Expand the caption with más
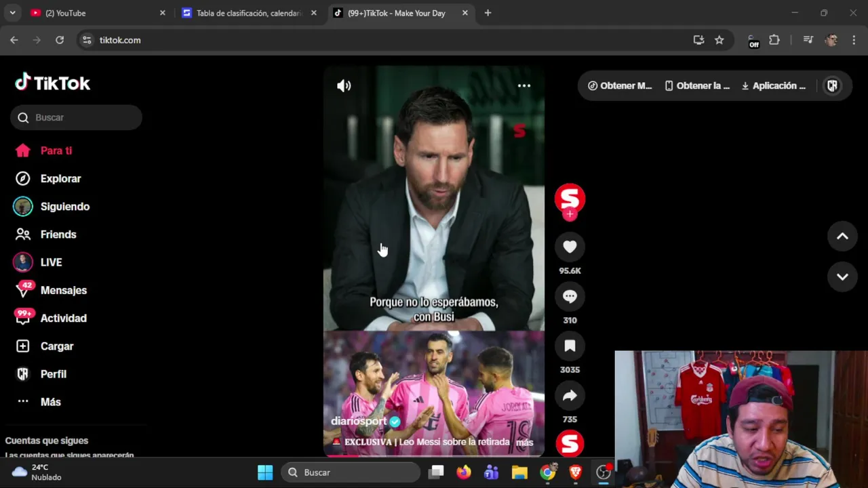 click(524, 442)
